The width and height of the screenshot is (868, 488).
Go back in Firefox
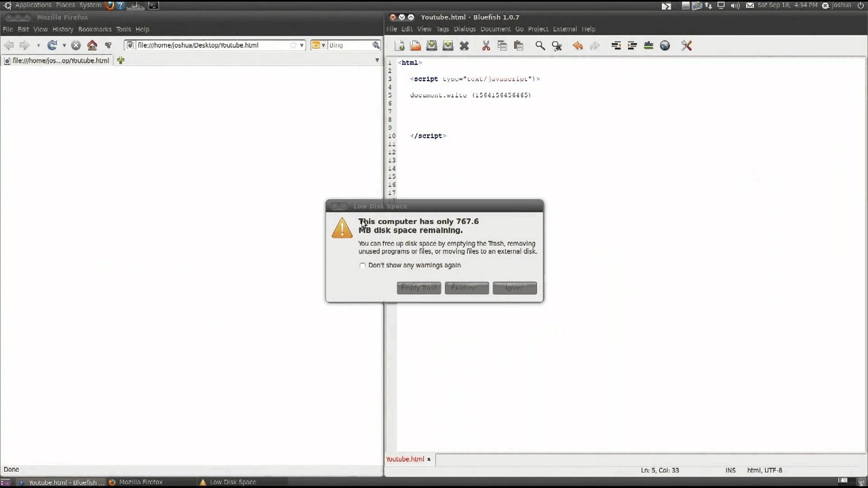tap(9, 45)
